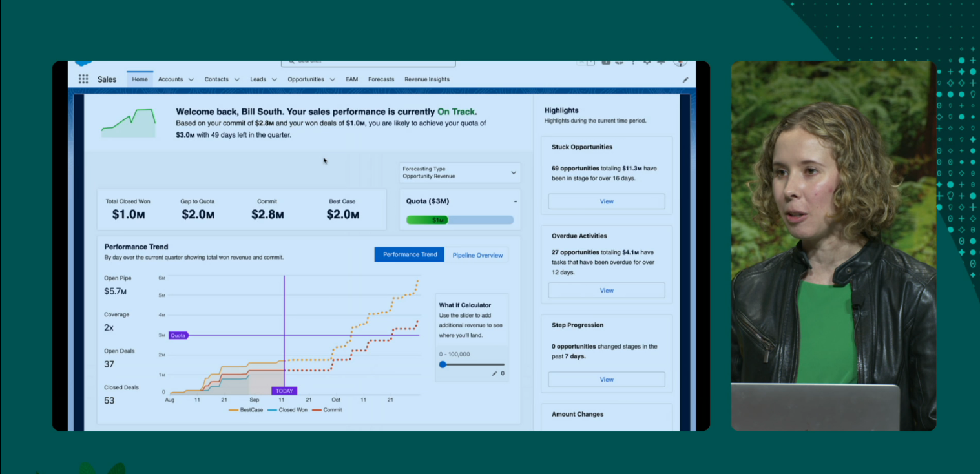The height and width of the screenshot is (474, 980).
Task: Click the Coverage 2x value
Action: point(109,327)
